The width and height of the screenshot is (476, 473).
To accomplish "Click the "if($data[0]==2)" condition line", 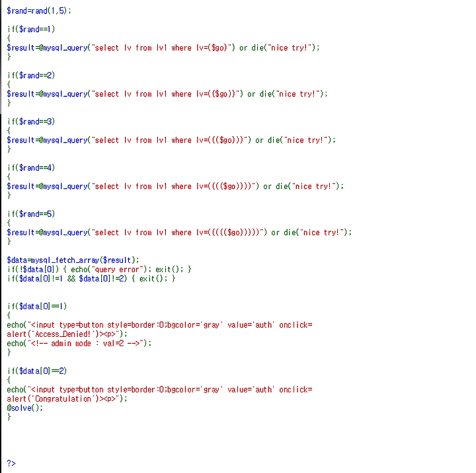I will (37, 371).
